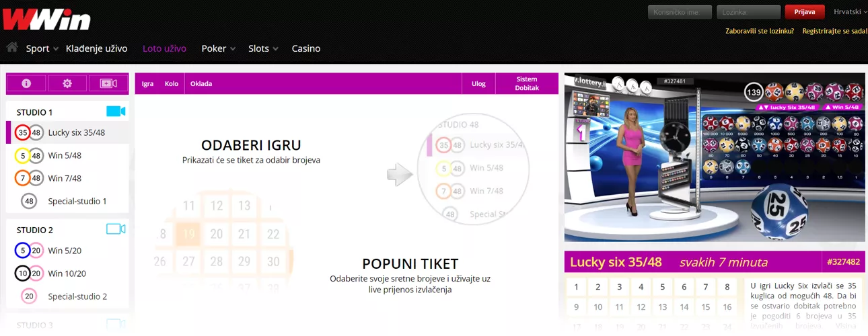Focus the Lozinka password field
868x336 pixels.
tap(748, 12)
